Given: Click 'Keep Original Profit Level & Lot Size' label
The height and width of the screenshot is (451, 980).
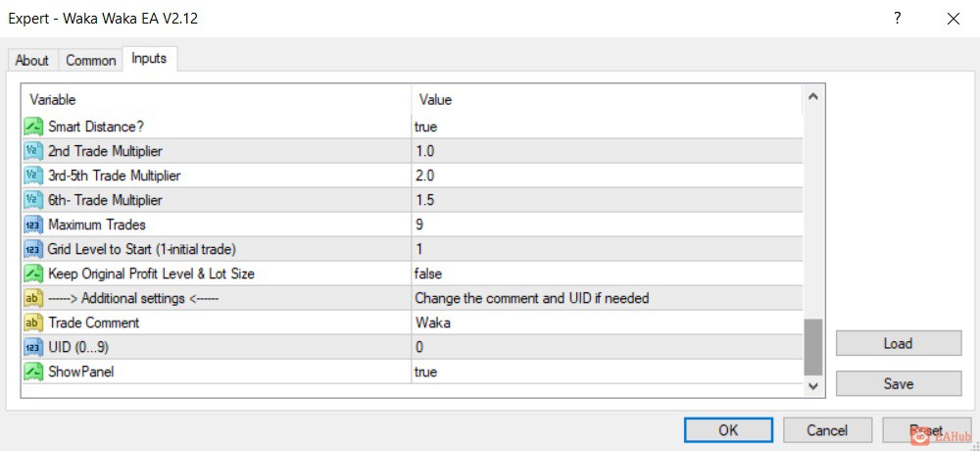Looking at the screenshot, I should (x=151, y=274).
